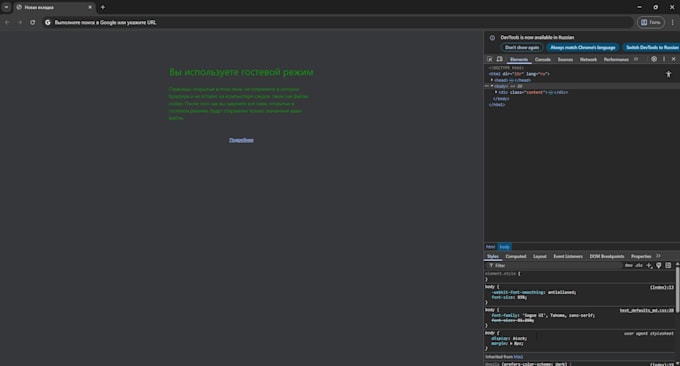Click Always match Chrome's language button
Viewport: 680px width, 366px height.
[583, 48]
